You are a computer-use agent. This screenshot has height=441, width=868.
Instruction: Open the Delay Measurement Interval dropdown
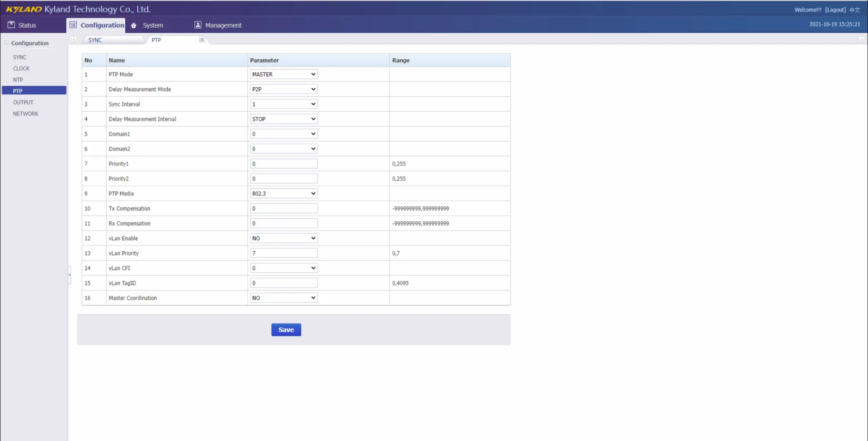(284, 119)
